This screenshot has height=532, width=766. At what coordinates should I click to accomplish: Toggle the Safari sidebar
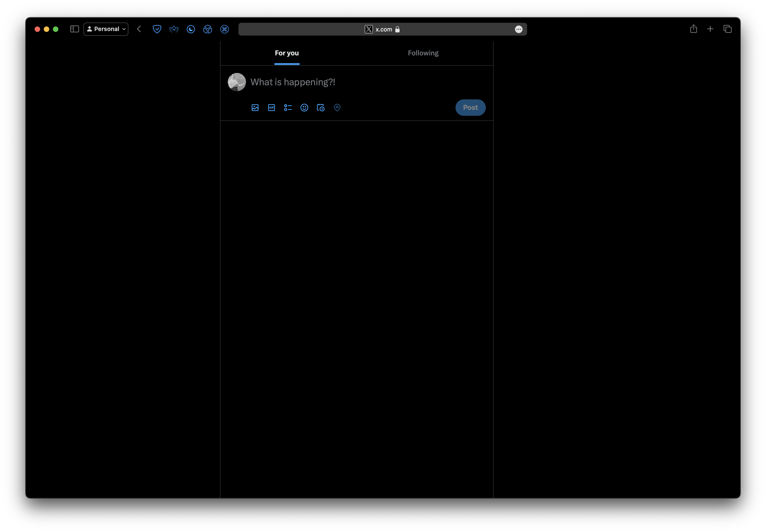pos(74,29)
